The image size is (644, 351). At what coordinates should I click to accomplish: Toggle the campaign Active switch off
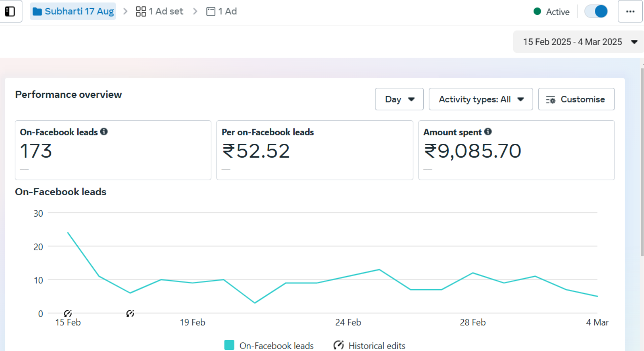(x=596, y=11)
